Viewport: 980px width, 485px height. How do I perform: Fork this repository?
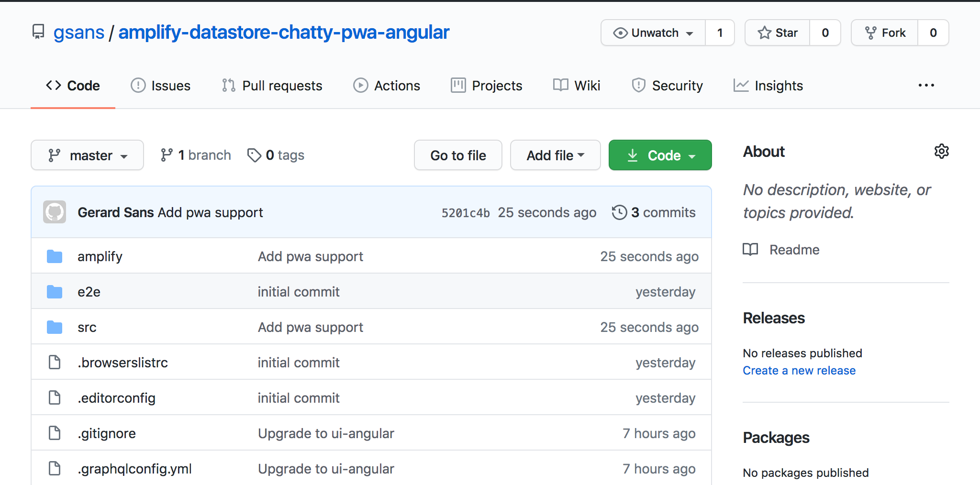coord(885,33)
